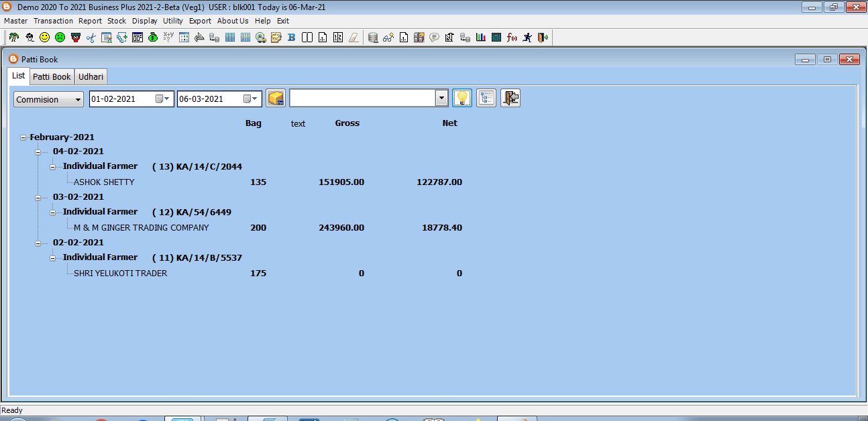Click the blue bold B icon
The height and width of the screenshot is (421, 868).
(x=291, y=38)
